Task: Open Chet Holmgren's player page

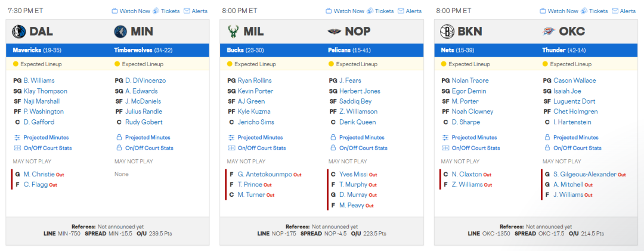Action: 576,111
